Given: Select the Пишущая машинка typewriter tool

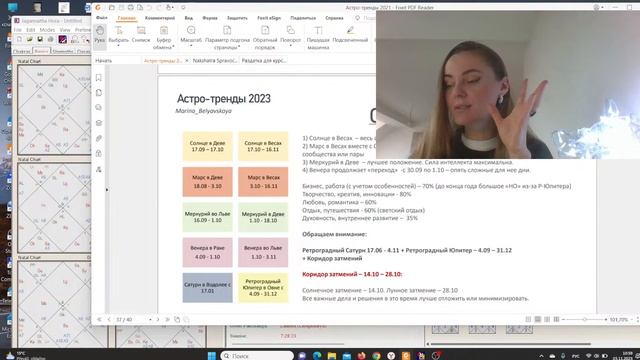Looking at the screenshot, I should (x=318, y=37).
